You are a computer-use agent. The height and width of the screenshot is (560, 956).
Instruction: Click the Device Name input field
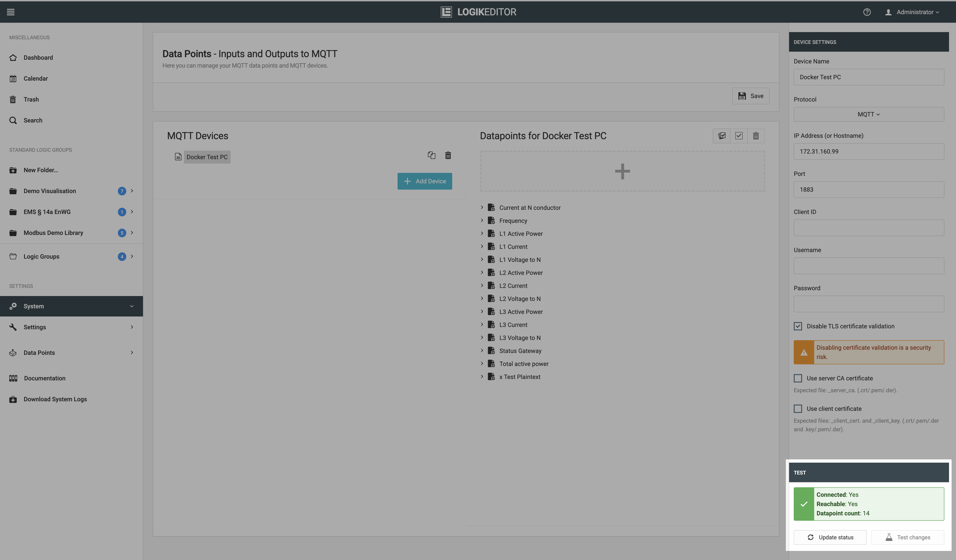[869, 77]
